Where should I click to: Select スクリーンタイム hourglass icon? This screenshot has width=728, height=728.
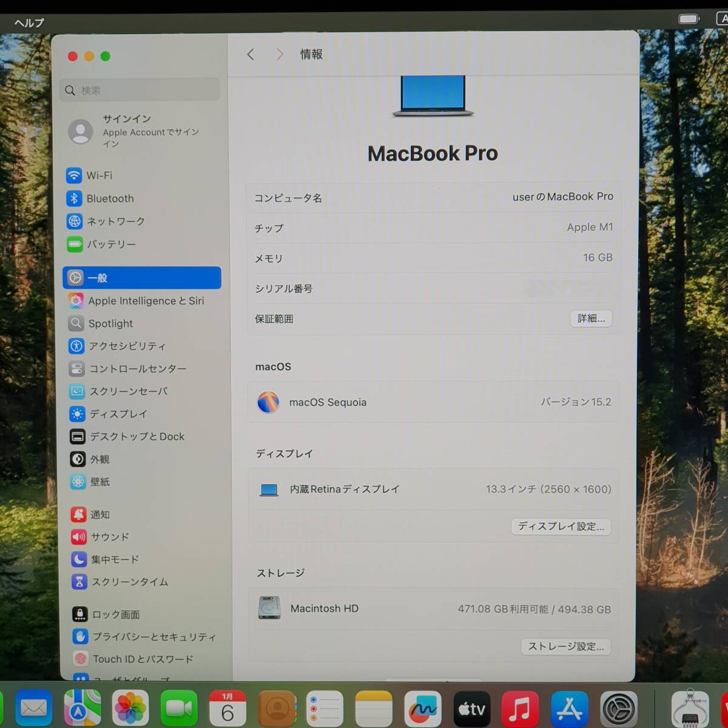pyautogui.click(x=79, y=582)
